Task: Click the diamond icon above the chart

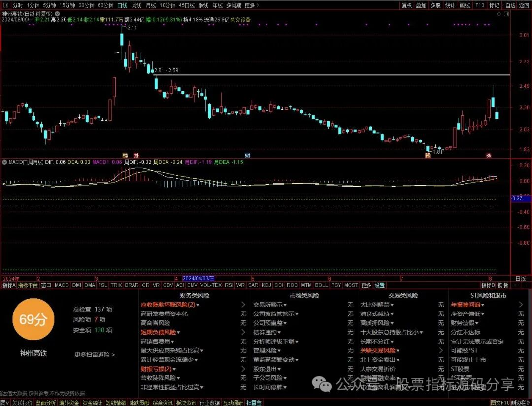Action: coord(499,14)
